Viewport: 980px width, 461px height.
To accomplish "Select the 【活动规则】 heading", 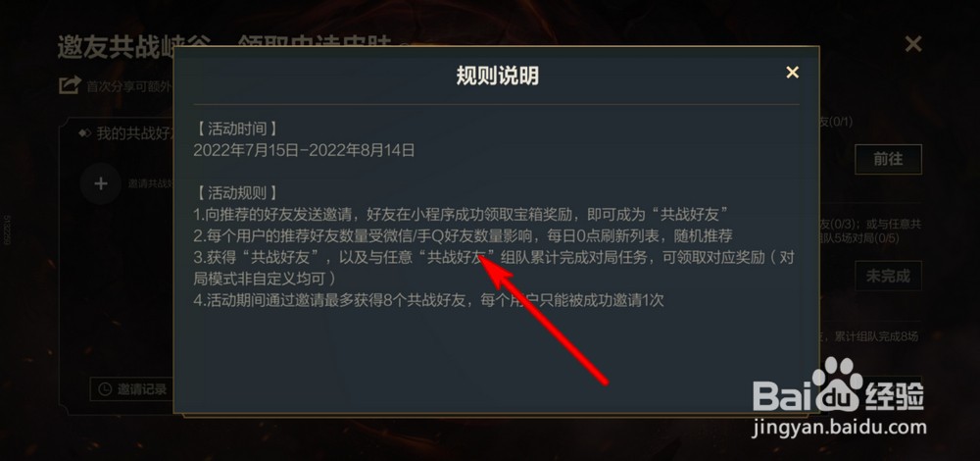I will click(235, 192).
